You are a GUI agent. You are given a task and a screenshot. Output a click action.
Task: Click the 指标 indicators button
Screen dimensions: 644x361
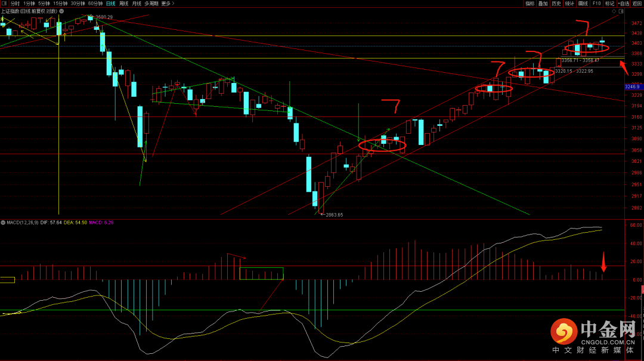(530, 4)
